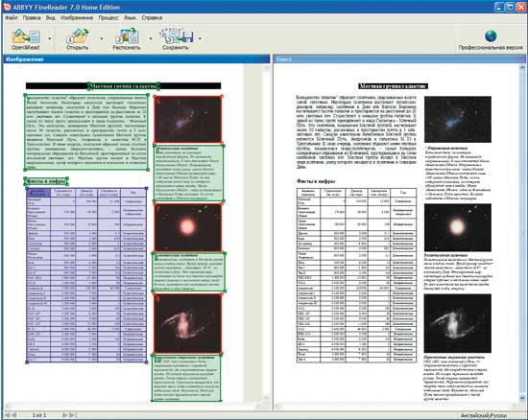The width and height of the screenshot is (528, 420).
Task: Click the ABBYY FineReader title bar logo
Action: click(x=7, y=7)
